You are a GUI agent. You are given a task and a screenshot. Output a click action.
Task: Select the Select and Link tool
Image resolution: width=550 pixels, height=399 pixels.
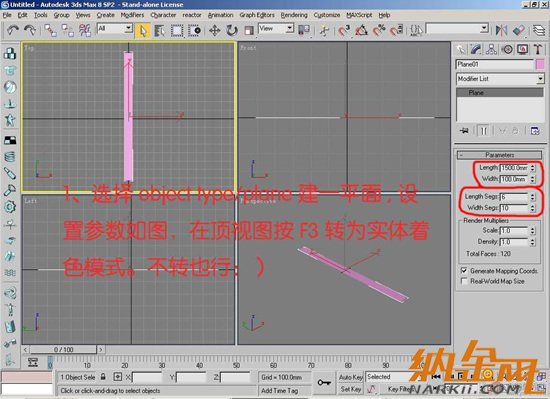pos(51,31)
